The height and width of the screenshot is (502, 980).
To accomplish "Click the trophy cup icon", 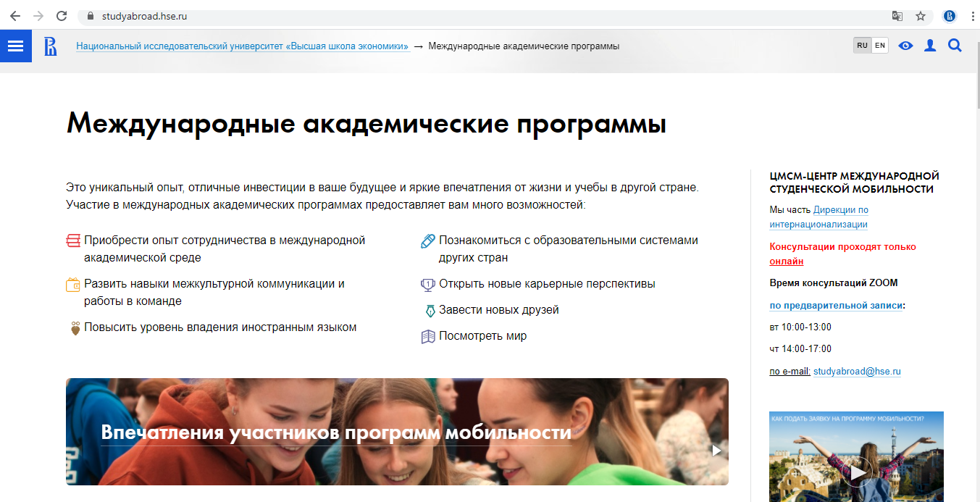I will (x=427, y=285).
